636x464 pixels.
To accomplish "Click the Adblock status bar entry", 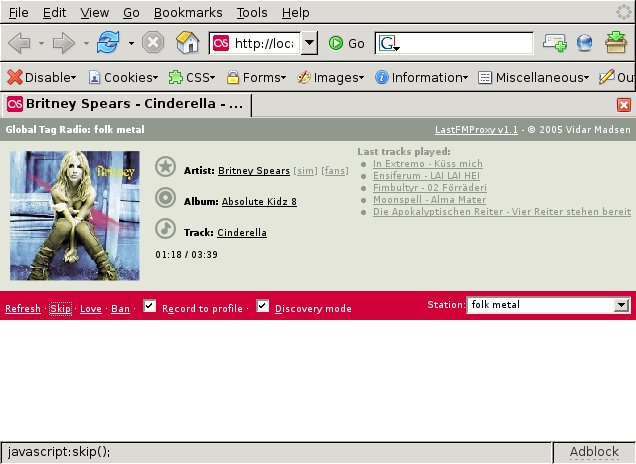I will [x=594, y=452].
